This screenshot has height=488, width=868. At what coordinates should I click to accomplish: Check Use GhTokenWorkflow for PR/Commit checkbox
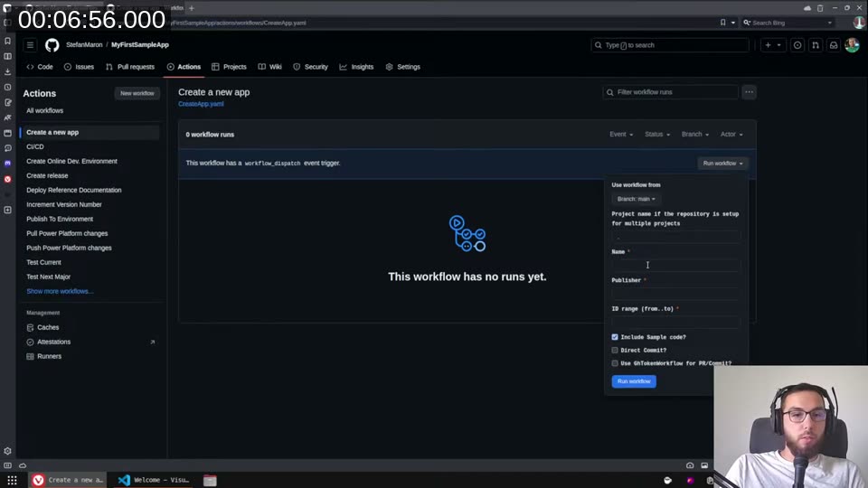tap(615, 363)
